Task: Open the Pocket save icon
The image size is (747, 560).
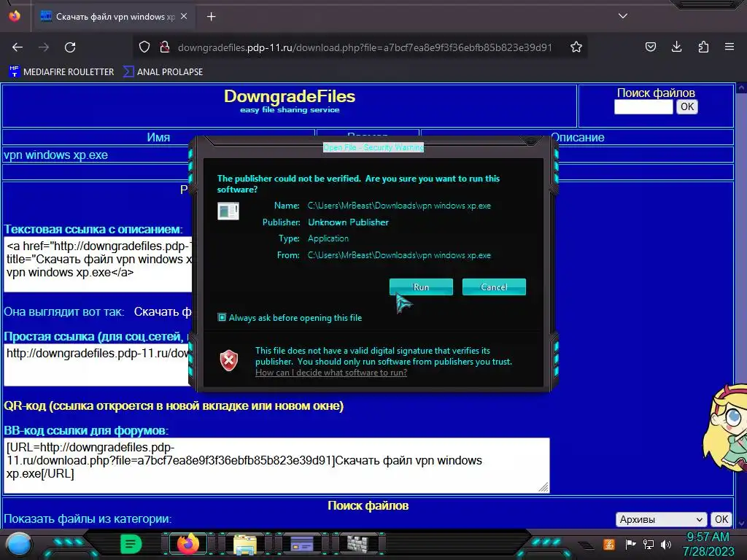Action: point(650,47)
